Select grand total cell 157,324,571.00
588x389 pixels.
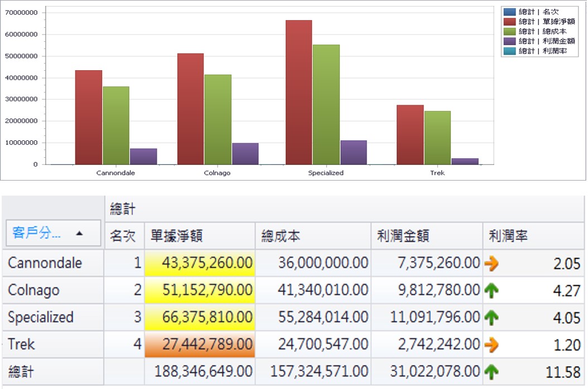[x=313, y=372]
